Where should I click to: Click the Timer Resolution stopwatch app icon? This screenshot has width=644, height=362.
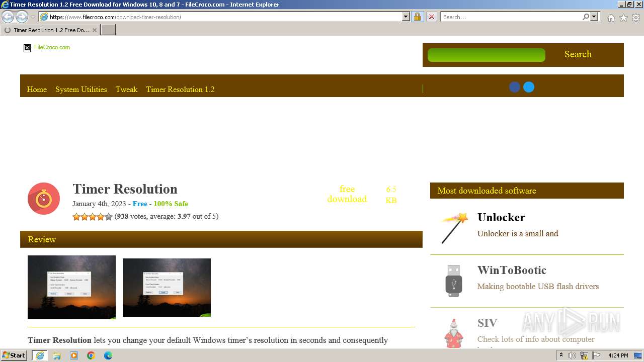44,199
